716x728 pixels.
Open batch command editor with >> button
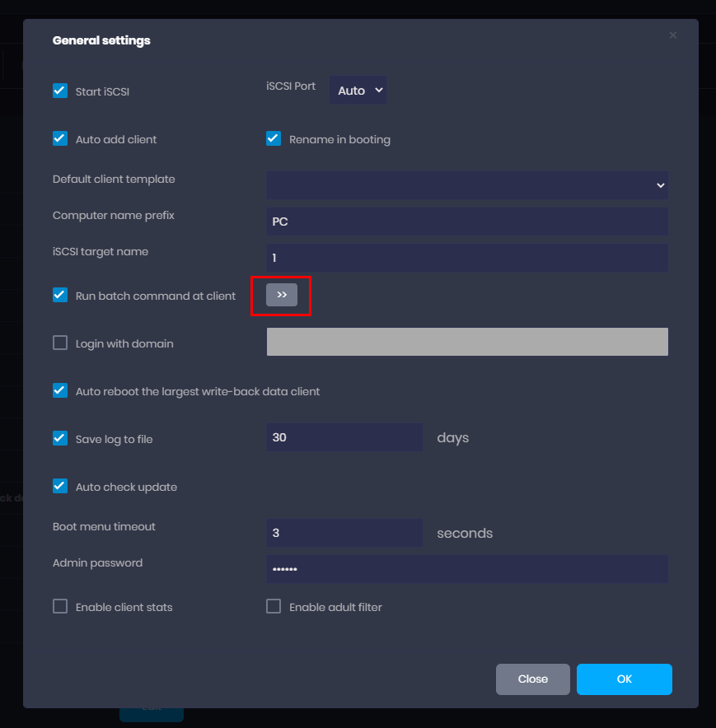[282, 295]
